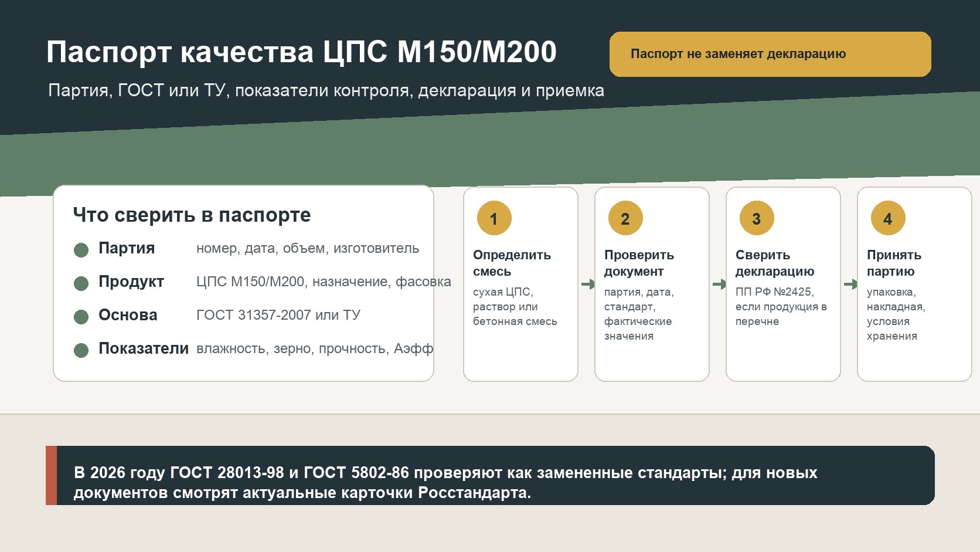This screenshot has height=552, width=980.
Task: Click the green bullet next to Основа
Action: [81, 317]
